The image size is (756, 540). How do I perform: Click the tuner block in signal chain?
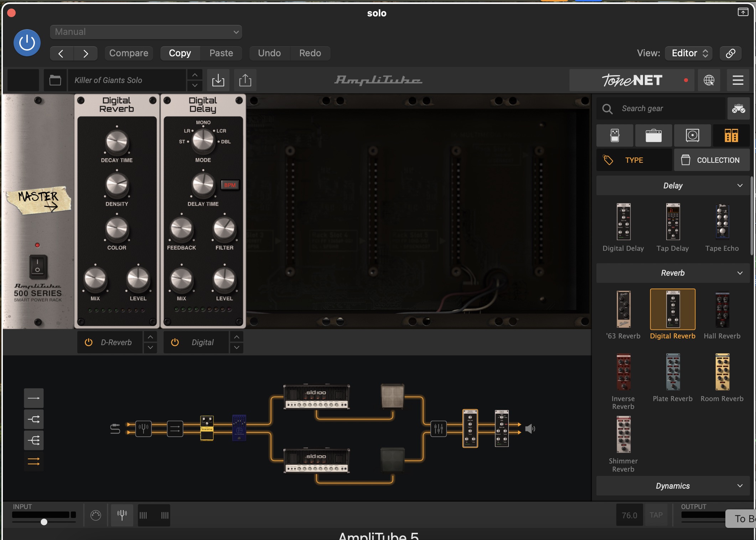click(143, 429)
